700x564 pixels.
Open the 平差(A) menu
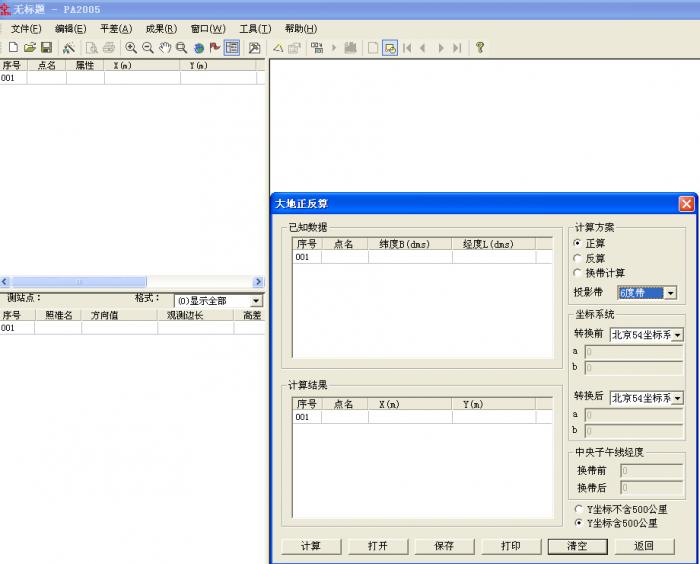pyautogui.click(x=115, y=29)
